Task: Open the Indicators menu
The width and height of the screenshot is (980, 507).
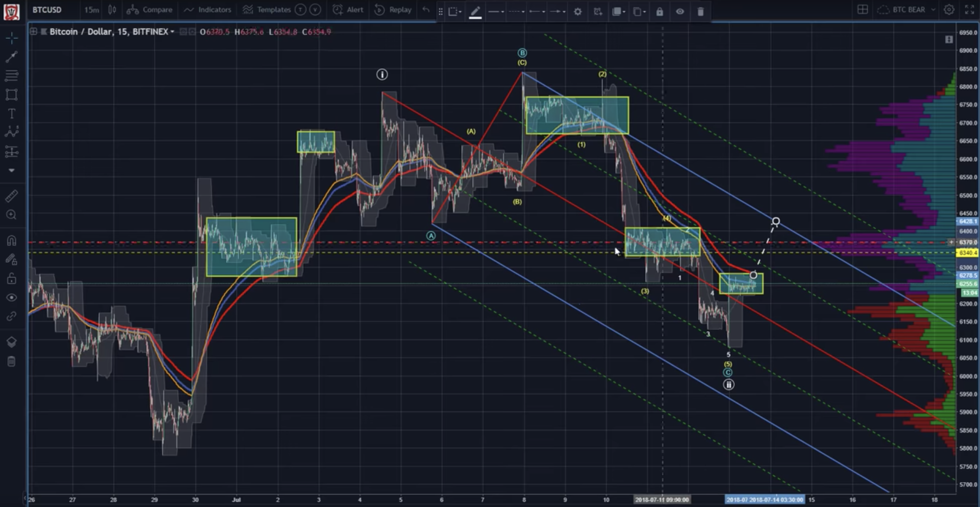Action: tap(207, 10)
